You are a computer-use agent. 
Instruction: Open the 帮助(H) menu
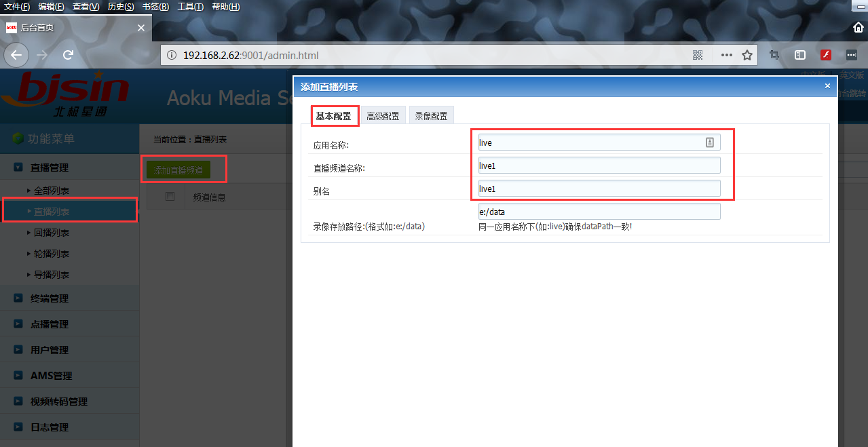tap(226, 7)
